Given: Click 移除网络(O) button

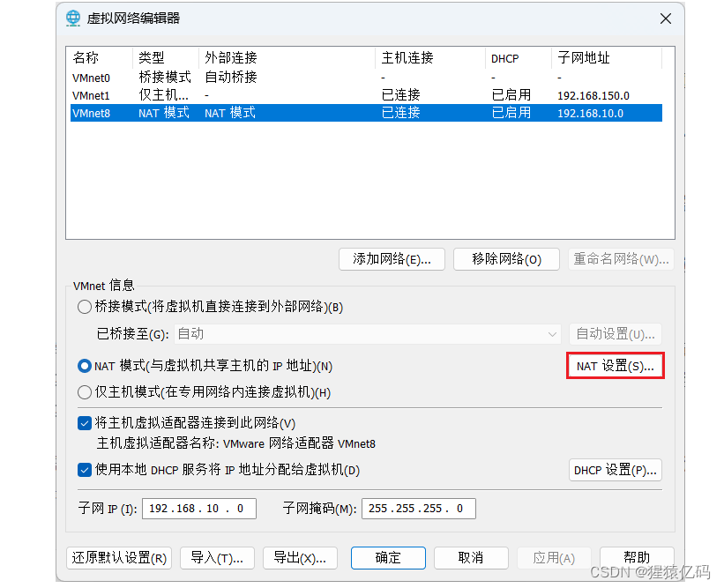Looking at the screenshot, I should click(x=506, y=259).
